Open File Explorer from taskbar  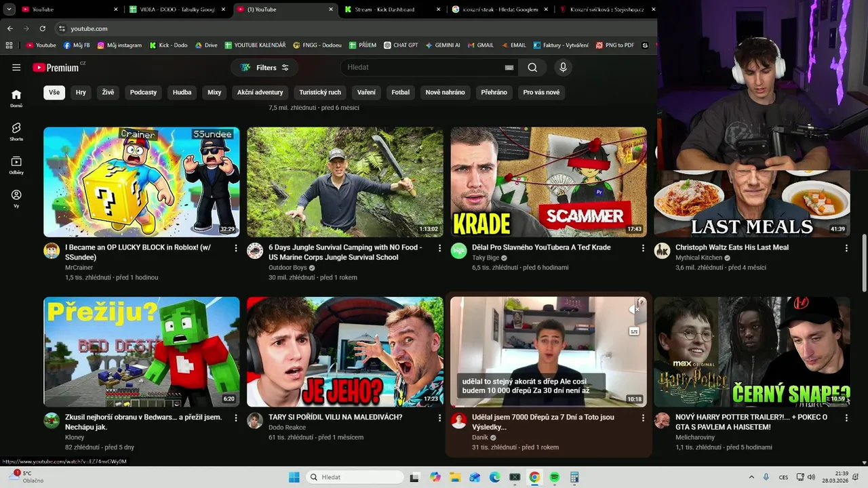pos(455,477)
